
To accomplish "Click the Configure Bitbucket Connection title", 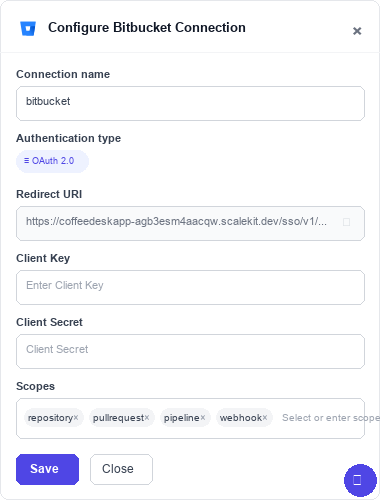I will tap(147, 28).
